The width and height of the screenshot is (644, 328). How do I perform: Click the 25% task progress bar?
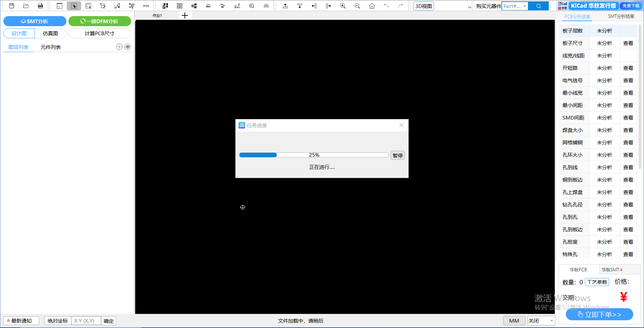point(314,155)
